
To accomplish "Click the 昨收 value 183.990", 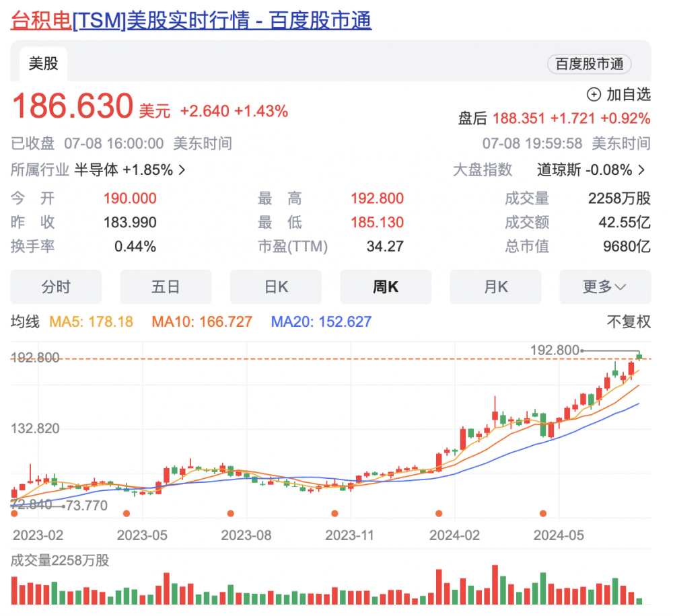I will [x=130, y=223].
